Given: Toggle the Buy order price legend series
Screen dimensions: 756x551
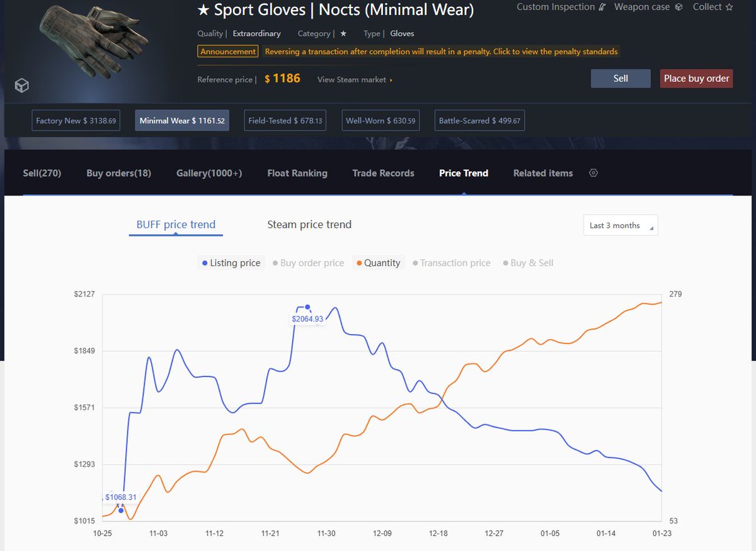Looking at the screenshot, I should click(308, 263).
